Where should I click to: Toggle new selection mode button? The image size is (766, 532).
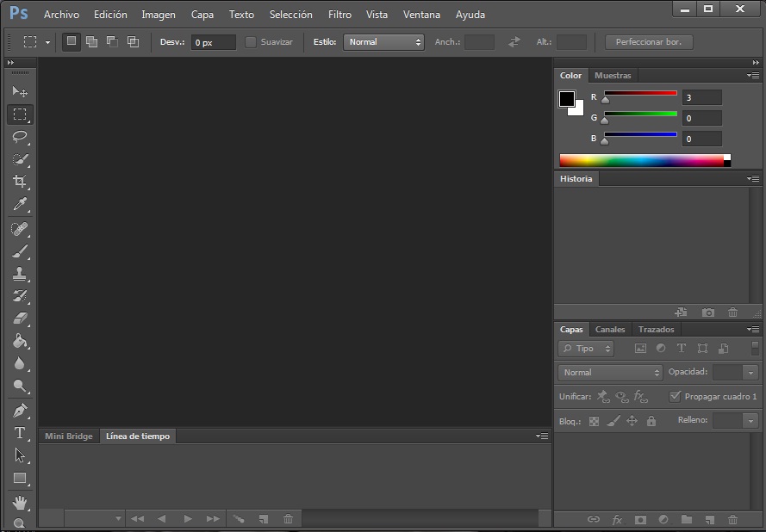click(x=72, y=41)
